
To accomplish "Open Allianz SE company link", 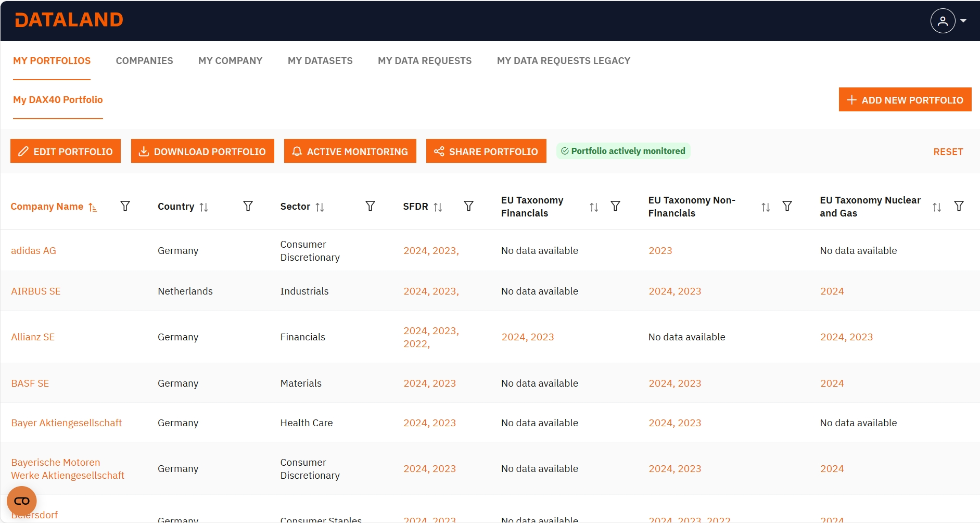I will click(x=33, y=337).
